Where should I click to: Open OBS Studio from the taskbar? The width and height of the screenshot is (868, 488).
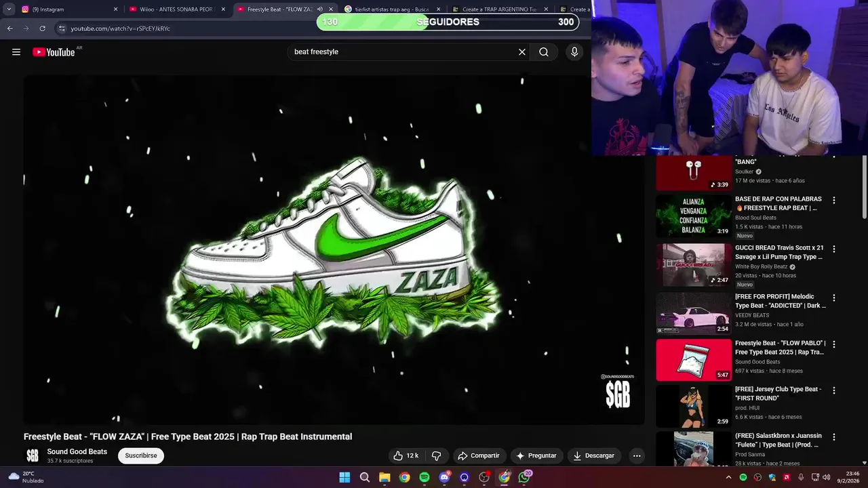coord(484,477)
